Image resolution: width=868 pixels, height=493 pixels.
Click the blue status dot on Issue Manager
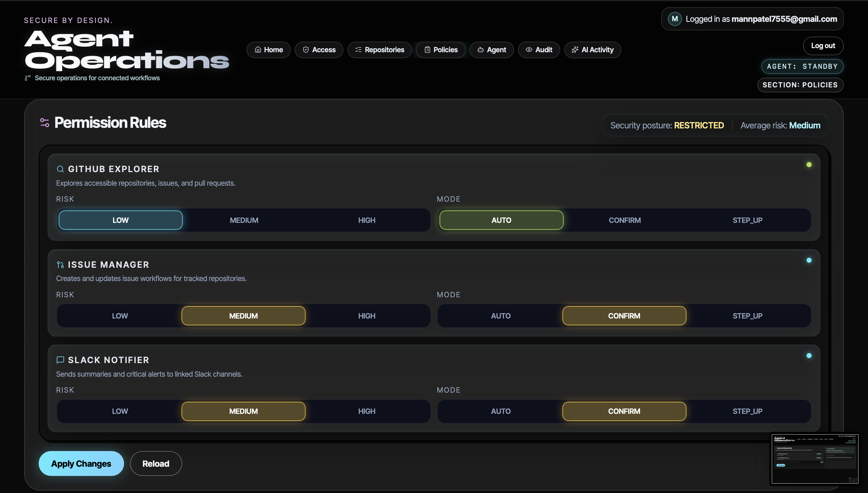pyautogui.click(x=809, y=260)
